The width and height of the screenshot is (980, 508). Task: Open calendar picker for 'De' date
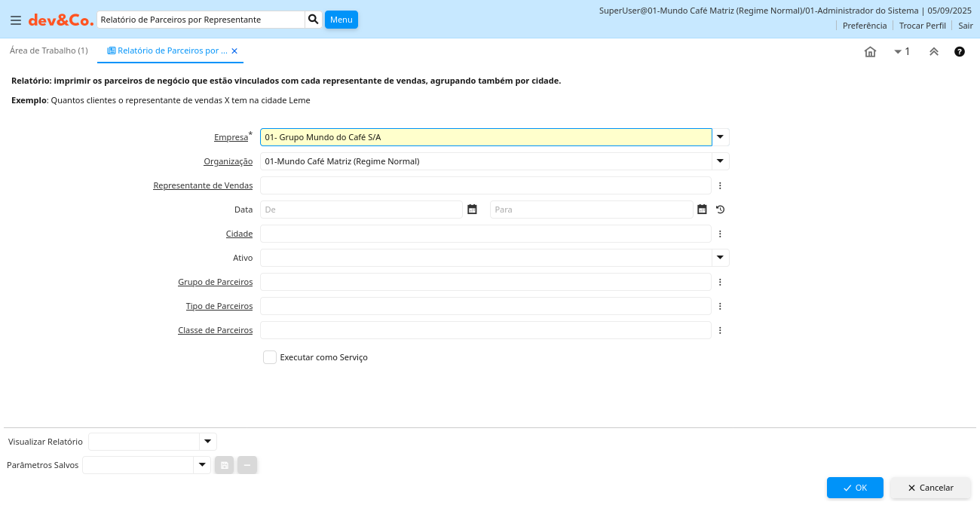point(472,210)
